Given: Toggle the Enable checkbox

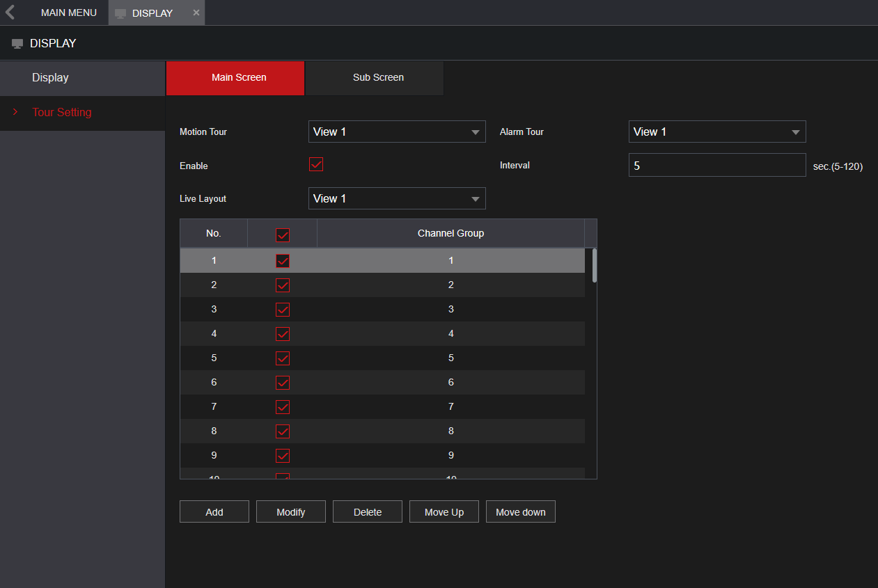Looking at the screenshot, I should pos(316,164).
